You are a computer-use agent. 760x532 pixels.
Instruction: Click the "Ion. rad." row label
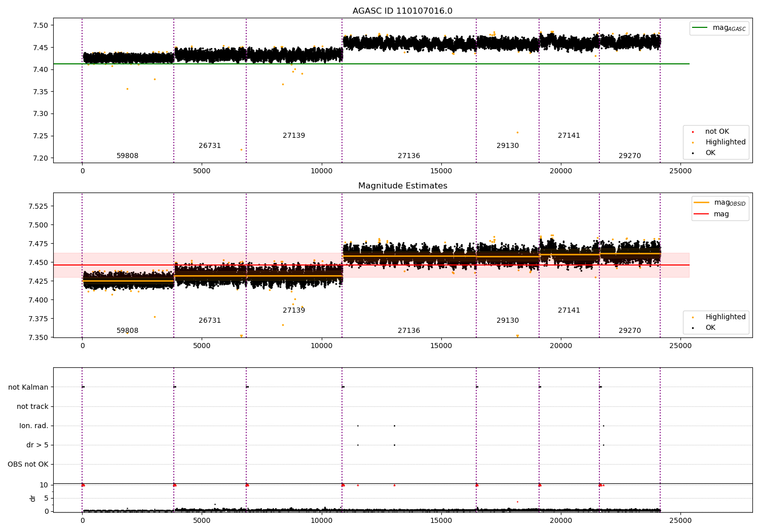point(34,426)
